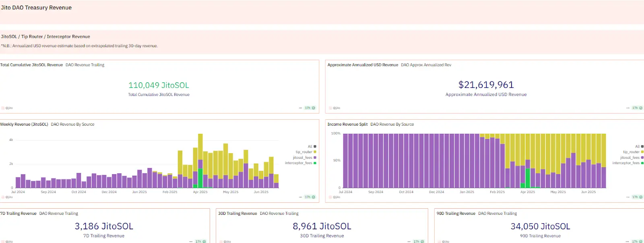This screenshot has height=243, width=644.
Task: Open DAO Revenue By Source link beside Income Revenue Split
Action: point(392,125)
